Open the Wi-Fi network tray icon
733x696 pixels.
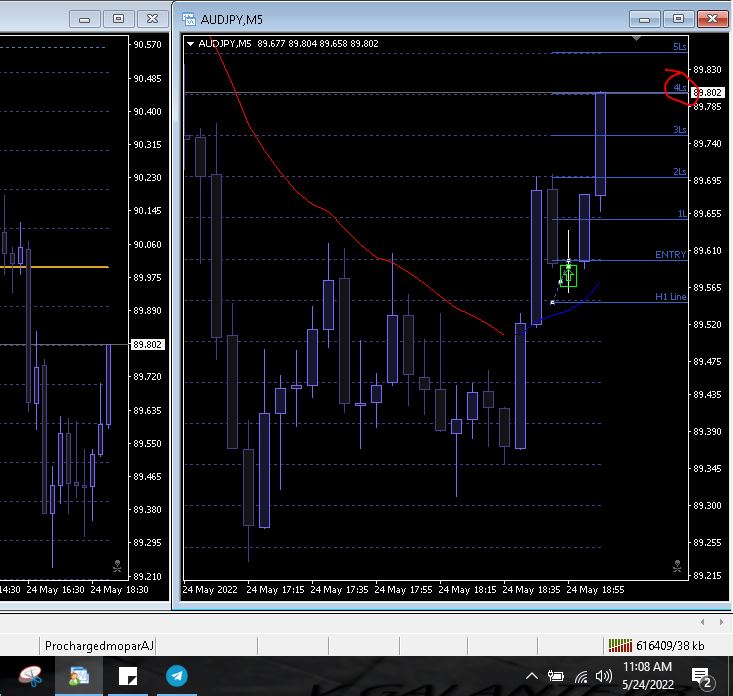pos(581,677)
